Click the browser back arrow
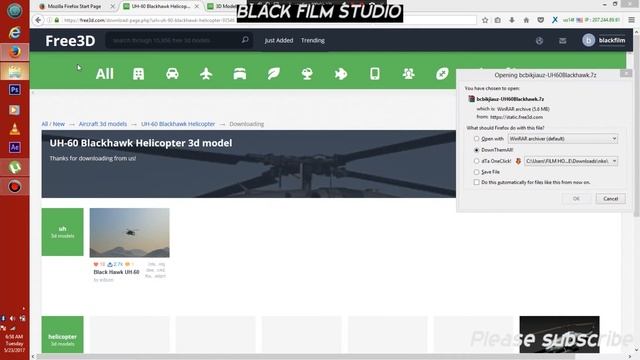 [x=38, y=20]
